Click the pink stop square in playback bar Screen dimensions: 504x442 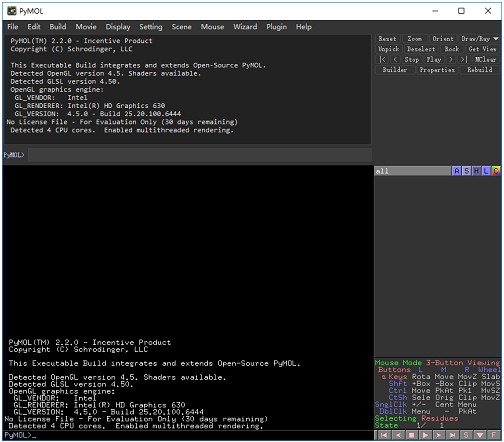point(411,435)
